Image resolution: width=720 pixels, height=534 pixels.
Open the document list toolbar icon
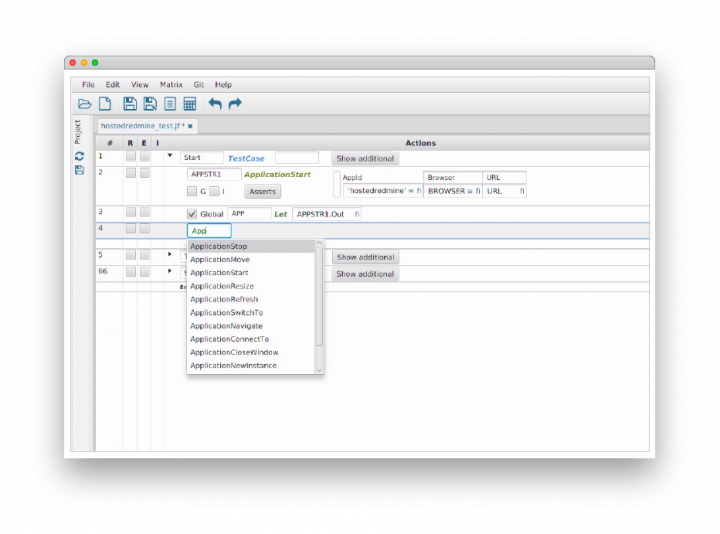click(170, 104)
